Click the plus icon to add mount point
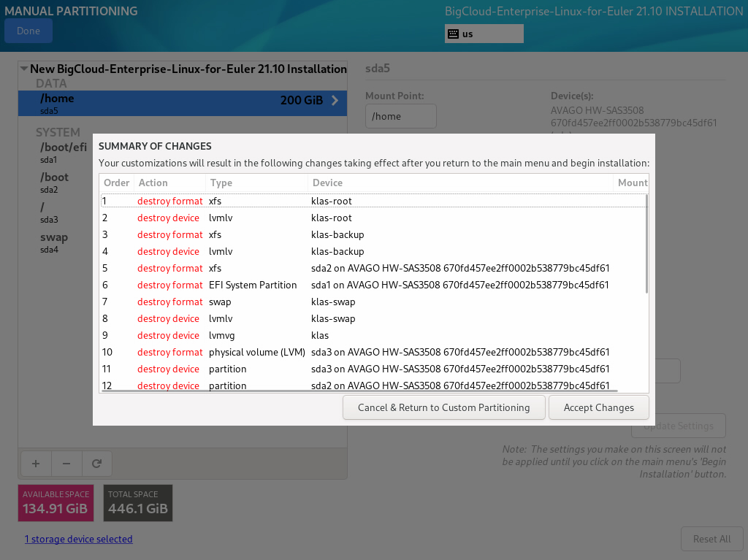The height and width of the screenshot is (560, 748). tap(36, 464)
